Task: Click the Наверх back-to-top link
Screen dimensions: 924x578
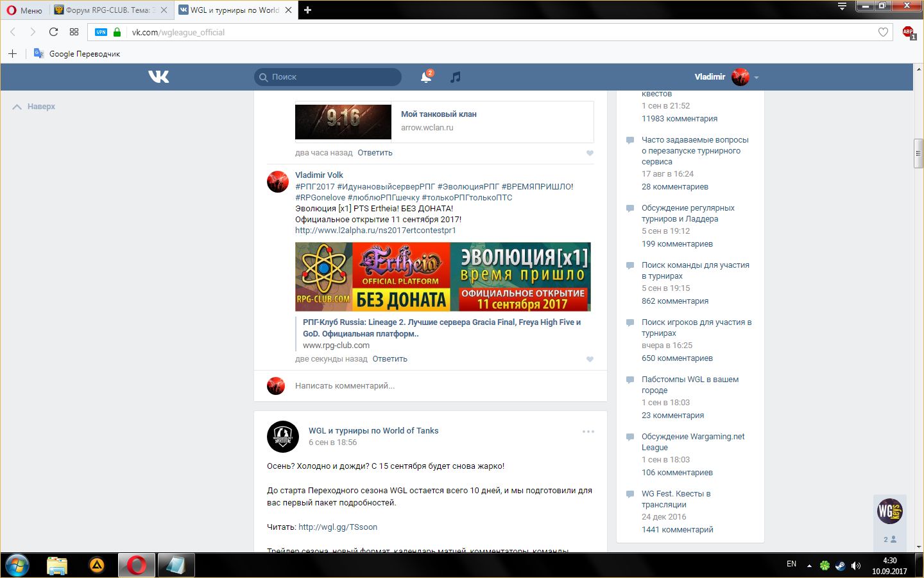Action: point(34,107)
